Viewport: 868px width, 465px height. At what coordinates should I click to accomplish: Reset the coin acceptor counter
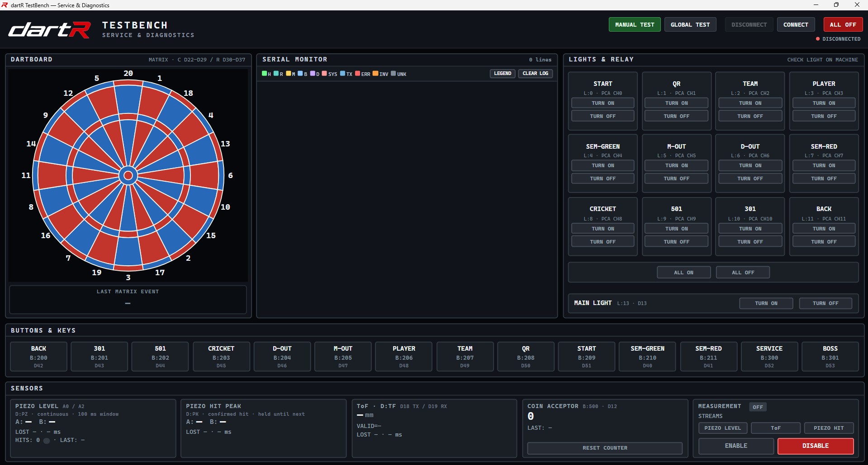[x=605, y=448]
